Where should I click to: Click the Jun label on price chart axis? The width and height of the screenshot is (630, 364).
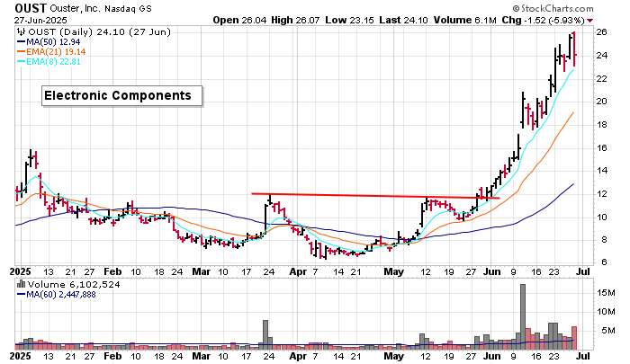[492, 271]
